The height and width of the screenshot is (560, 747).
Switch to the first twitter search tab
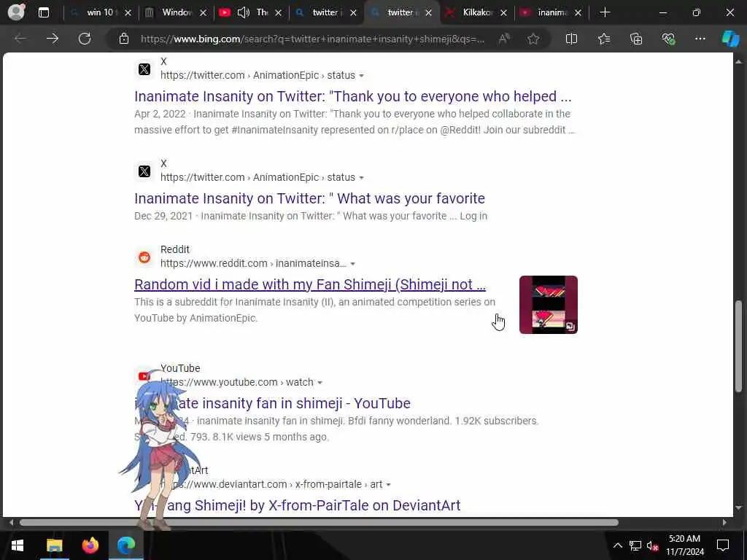[326, 12]
